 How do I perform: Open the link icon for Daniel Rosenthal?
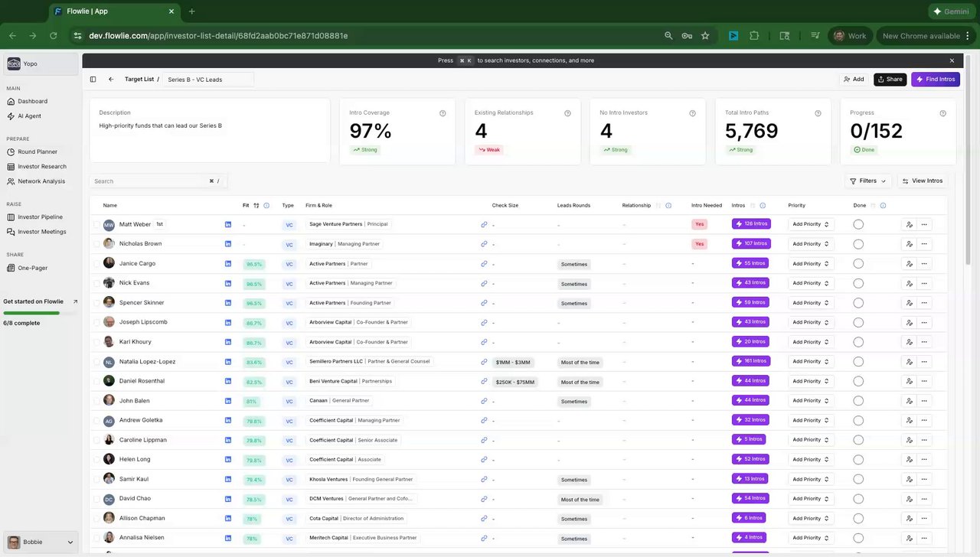point(484,381)
